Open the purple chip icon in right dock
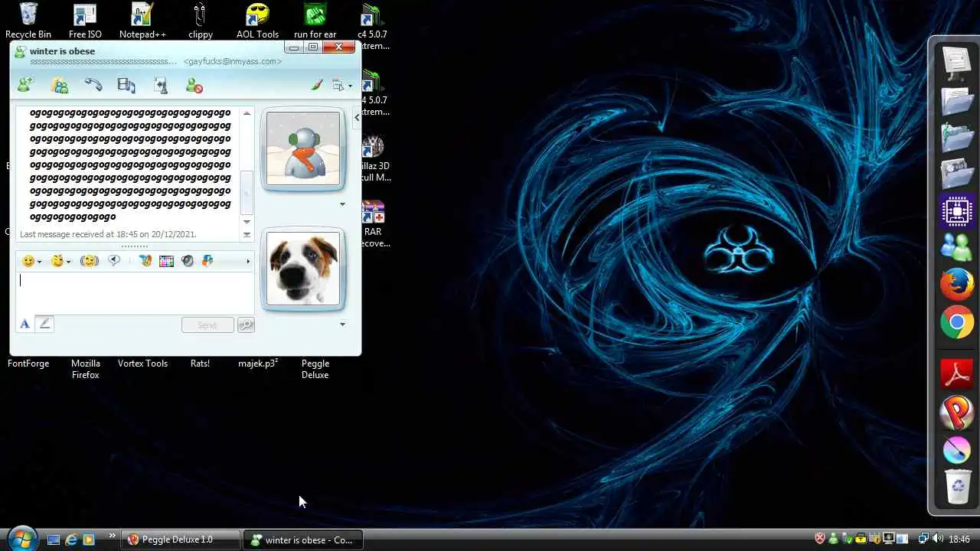980x551 pixels. point(957,211)
